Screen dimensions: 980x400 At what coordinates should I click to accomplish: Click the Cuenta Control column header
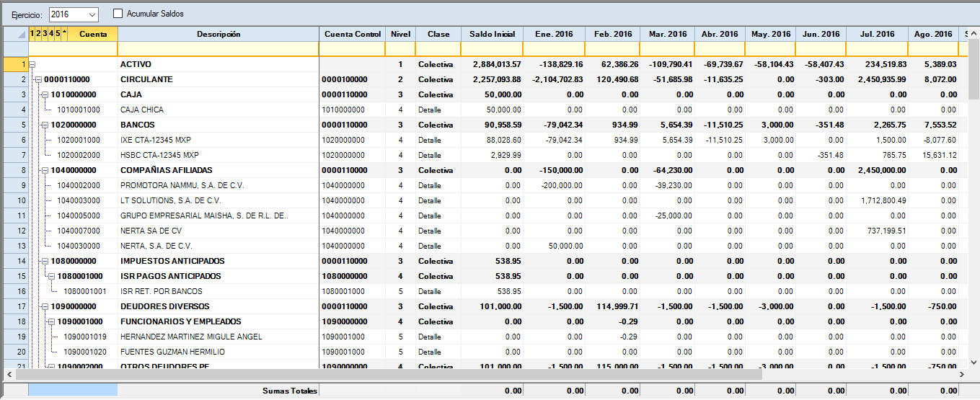point(352,34)
